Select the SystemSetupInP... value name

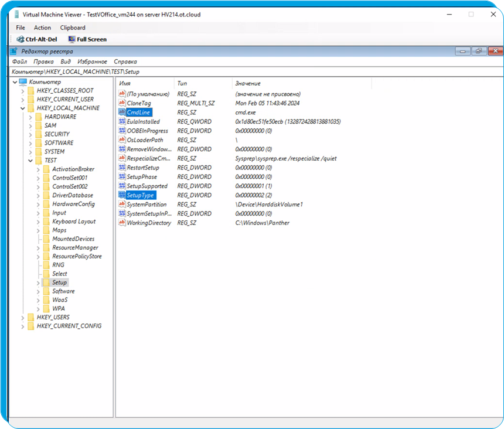pos(149,214)
